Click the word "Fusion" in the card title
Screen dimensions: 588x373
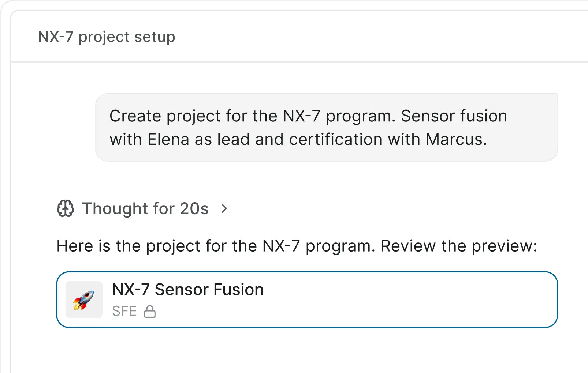238,290
